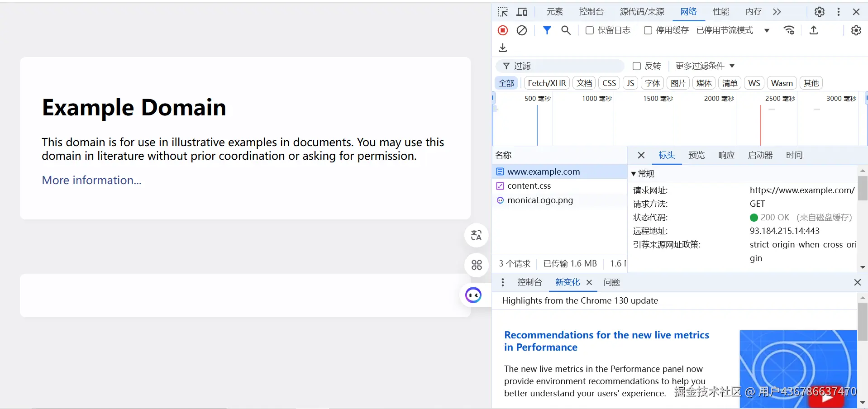Viewport: 868px width, 409px height.
Task: Close the request details pane
Action: point(641,155)
